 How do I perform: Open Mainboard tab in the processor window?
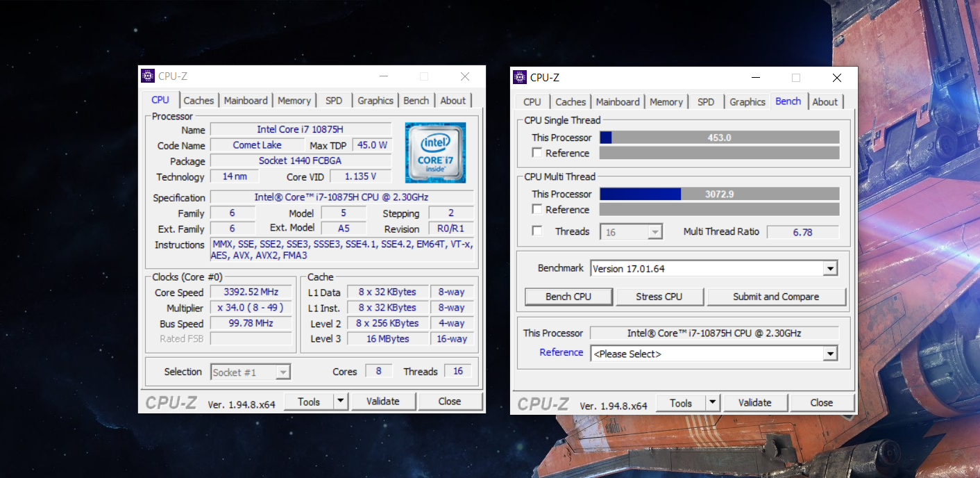246,101
